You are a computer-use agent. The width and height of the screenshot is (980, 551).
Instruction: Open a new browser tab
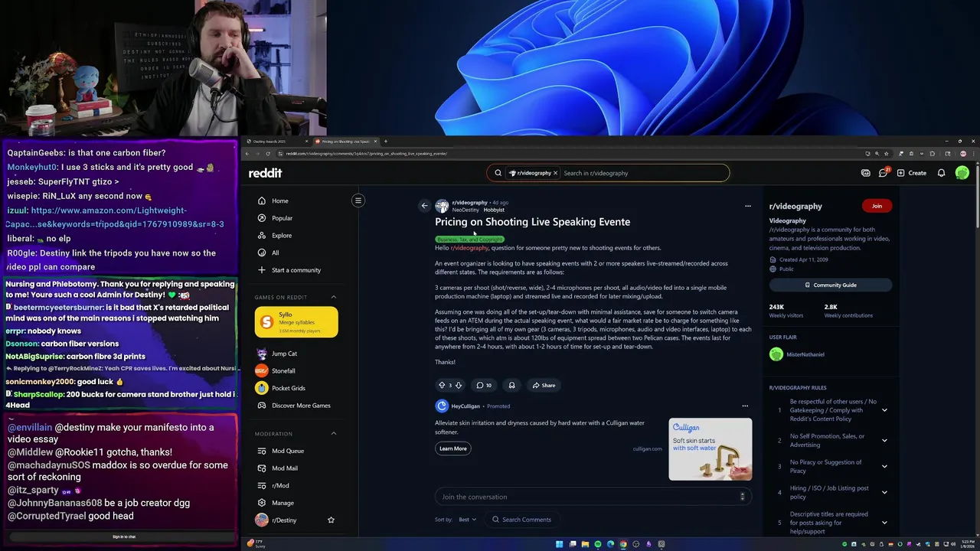pos(385,142)
